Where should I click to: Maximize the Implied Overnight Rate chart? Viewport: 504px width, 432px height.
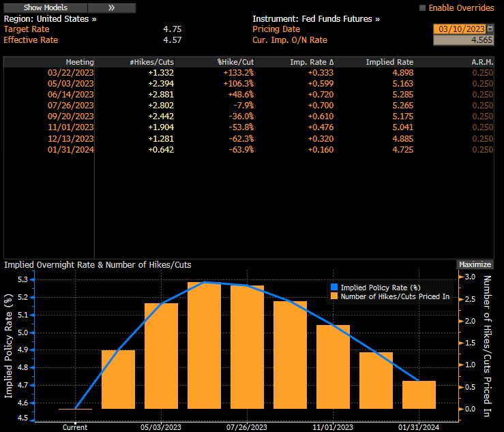(x=475, y=264)
